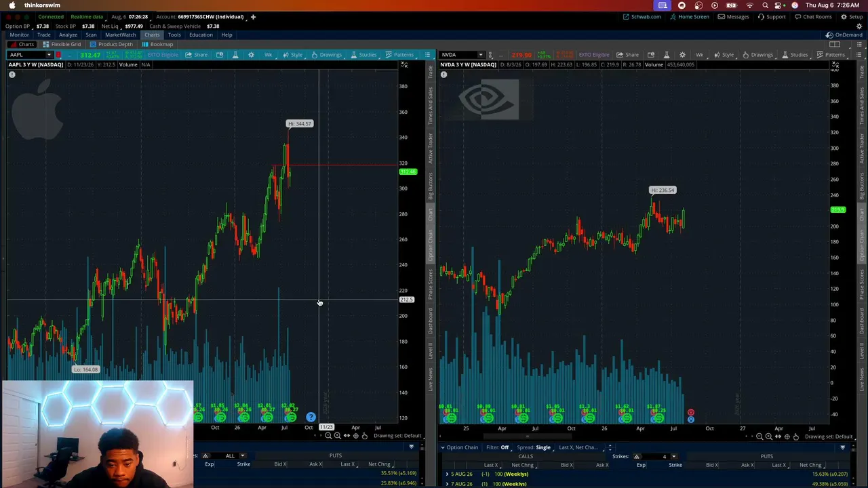Open the Trade tab
Screen dimensions: 868x488
43,35
